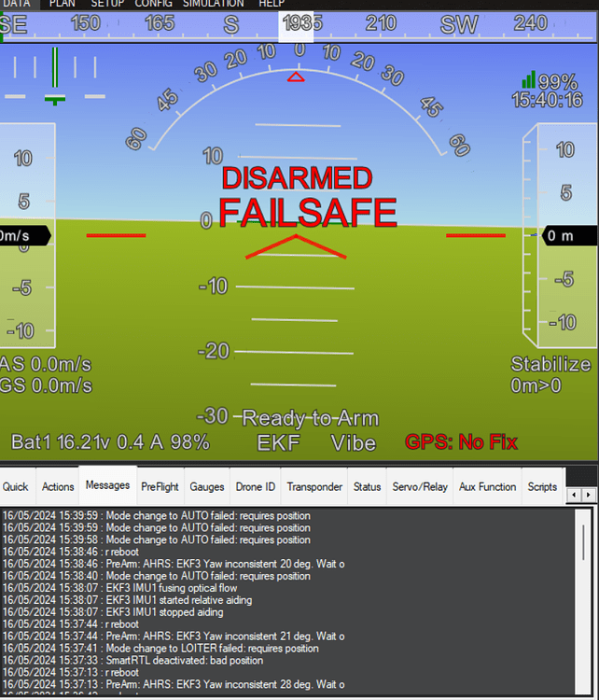Screen dimensions: 599x700
Task: Click the green vertical bar in the HUD top-left indicator
Action: pos(55,68)
